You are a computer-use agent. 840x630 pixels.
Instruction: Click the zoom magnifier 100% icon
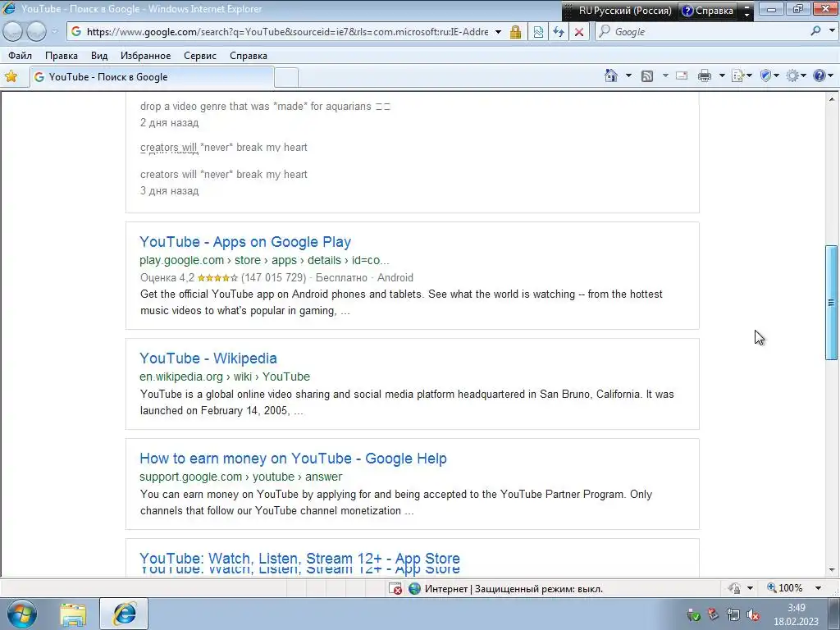(x=771, y=587)
